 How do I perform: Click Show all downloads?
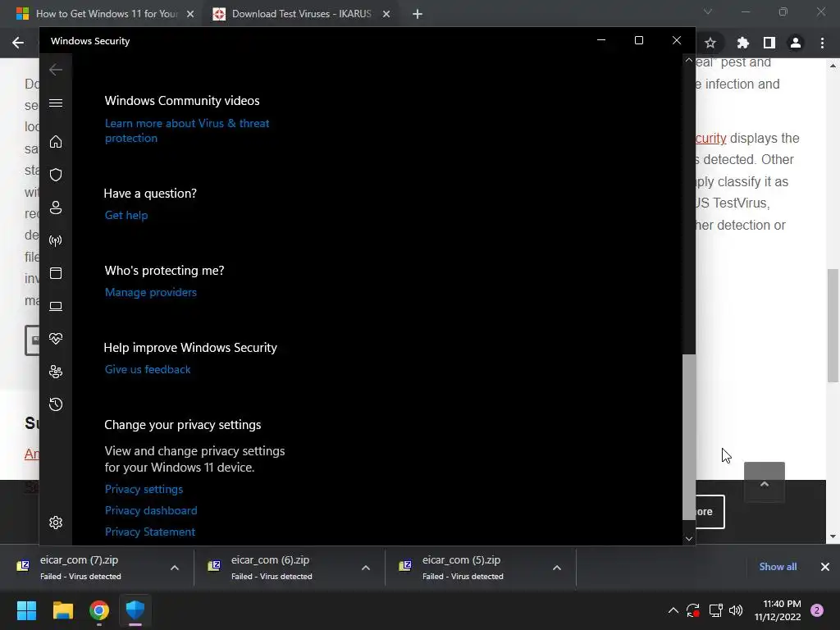[x=778, y=567]
